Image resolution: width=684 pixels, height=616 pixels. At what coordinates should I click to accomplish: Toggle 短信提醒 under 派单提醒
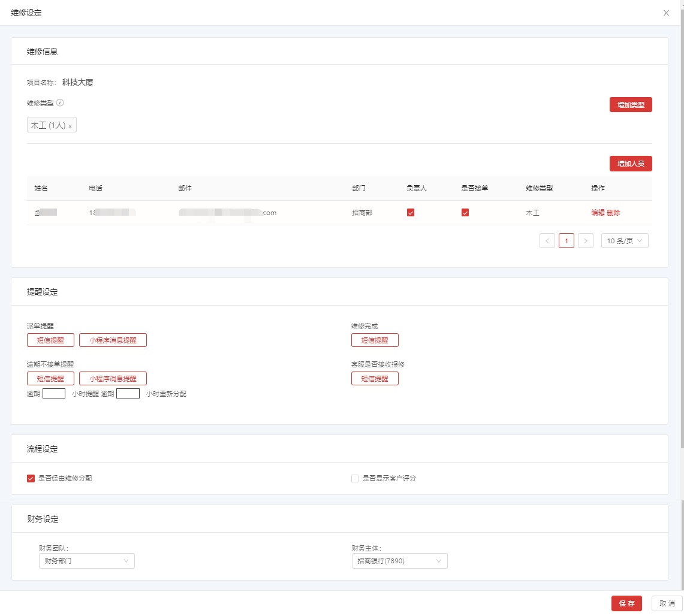click(x=50, y=340)
